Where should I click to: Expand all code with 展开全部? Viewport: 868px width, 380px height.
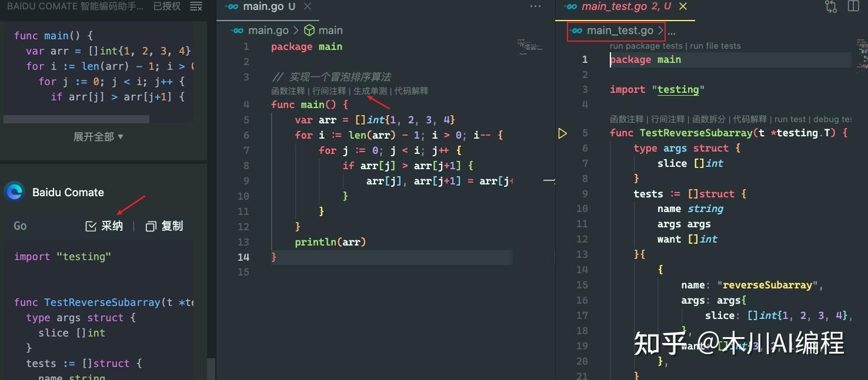point(98,137)
